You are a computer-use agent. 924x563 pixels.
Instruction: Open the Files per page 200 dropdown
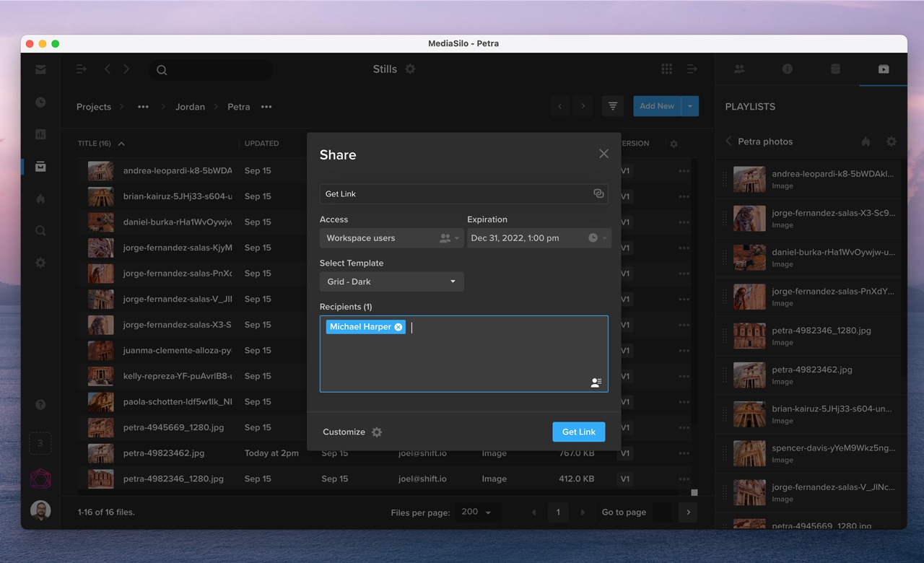[476, 512]
